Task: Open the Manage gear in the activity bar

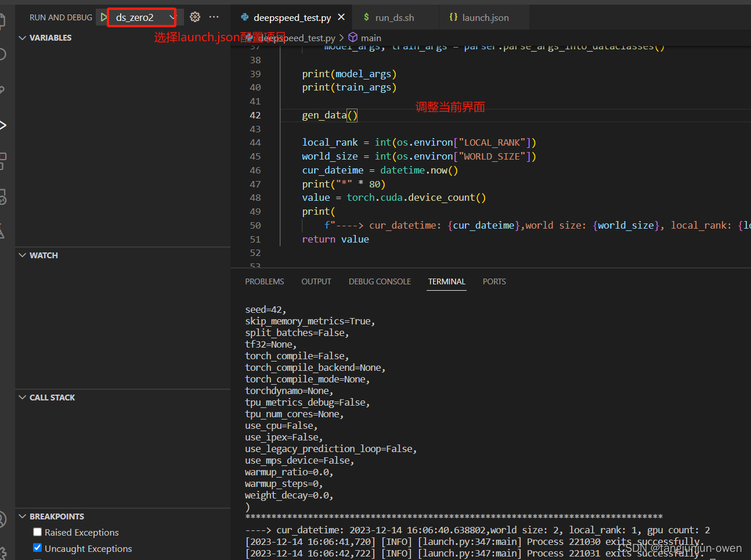Action: (x=3, y=552)
